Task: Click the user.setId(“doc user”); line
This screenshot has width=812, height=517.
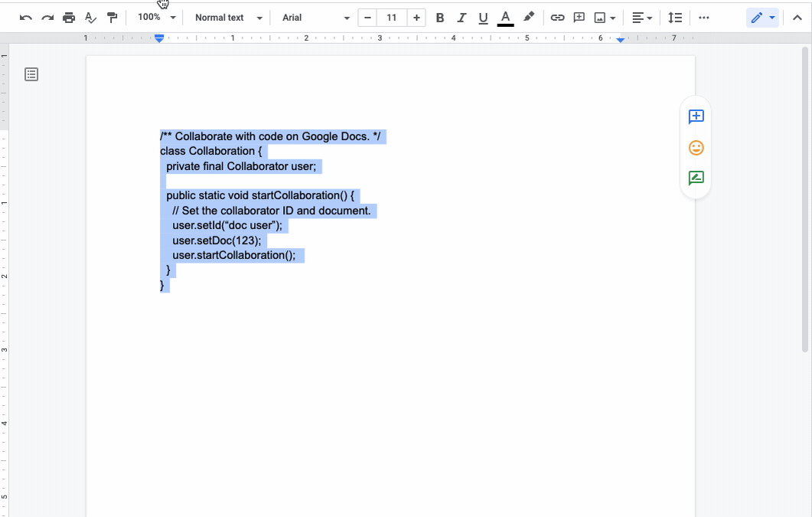Action: (227, 226)
